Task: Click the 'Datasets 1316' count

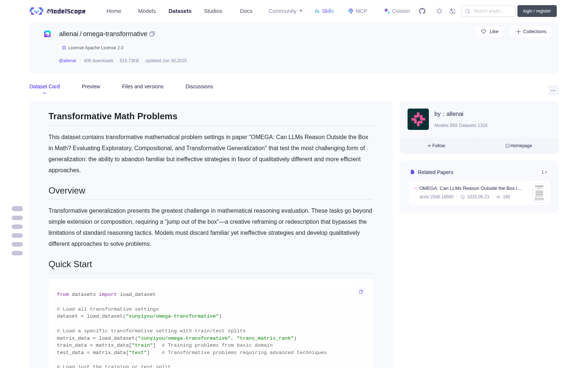Action: (x=473, y=125)
